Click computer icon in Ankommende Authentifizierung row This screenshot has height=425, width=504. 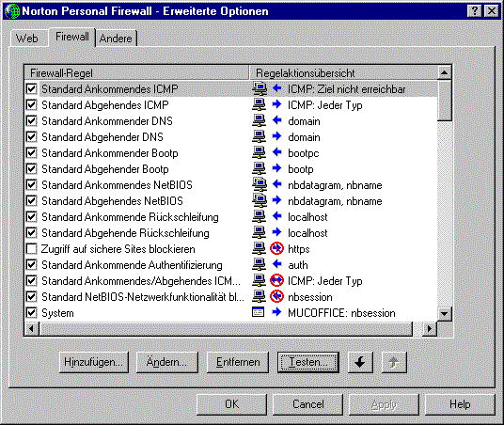click(259, 264)
